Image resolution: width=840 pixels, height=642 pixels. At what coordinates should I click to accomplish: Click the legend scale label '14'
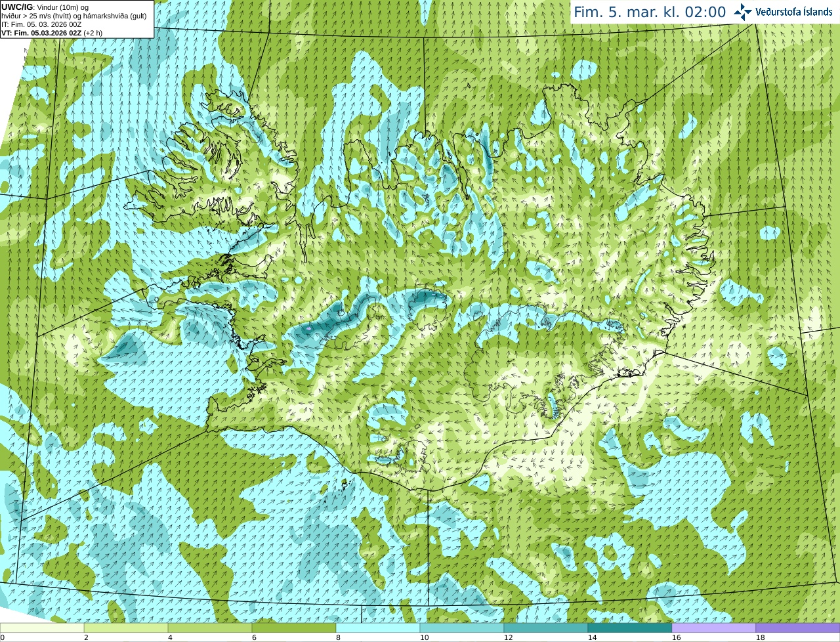tap(593, 637)
